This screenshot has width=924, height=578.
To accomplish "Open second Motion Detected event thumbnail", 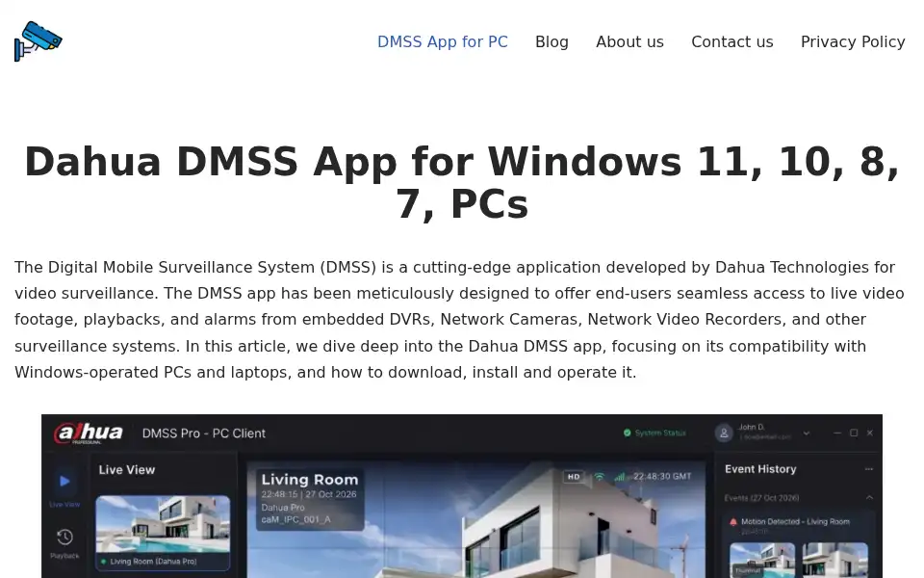I will [x=835, y=561].
